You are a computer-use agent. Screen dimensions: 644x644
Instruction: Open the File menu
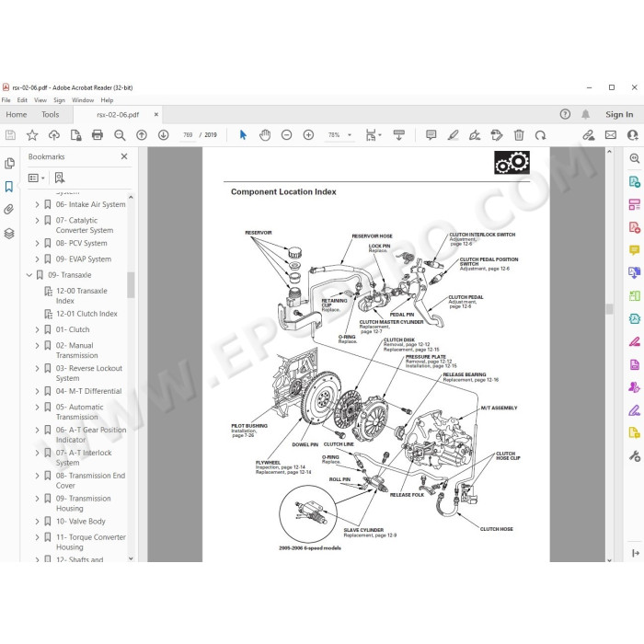point(6,99)
